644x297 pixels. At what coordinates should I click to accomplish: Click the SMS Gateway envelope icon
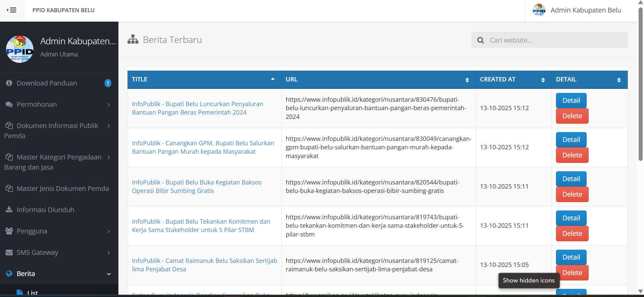[x=9, y=252]
